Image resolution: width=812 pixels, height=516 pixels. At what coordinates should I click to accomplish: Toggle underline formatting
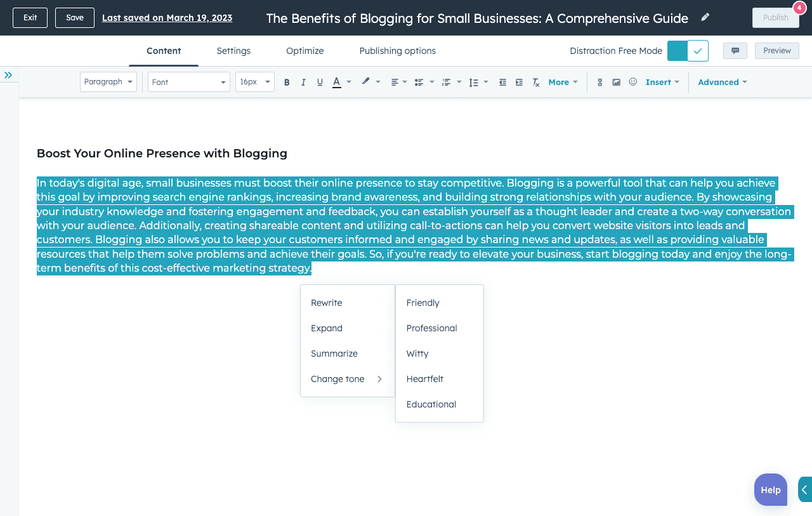[x=320, y=82]
